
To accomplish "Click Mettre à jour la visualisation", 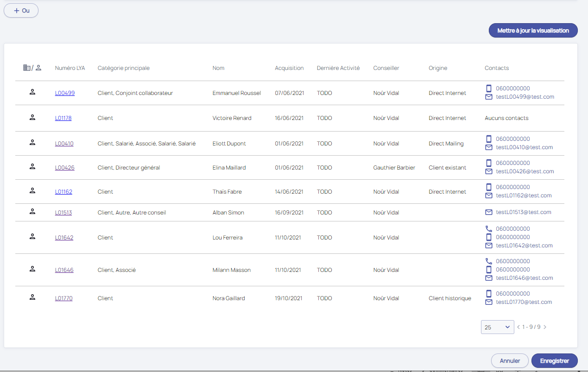I will [533, 31].
